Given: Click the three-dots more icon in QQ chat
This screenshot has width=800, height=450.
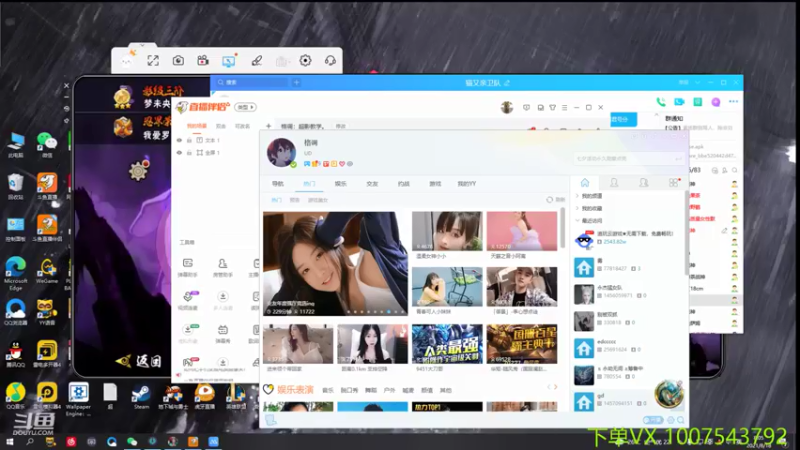Looking at the screenshot, I should [733, 102].
